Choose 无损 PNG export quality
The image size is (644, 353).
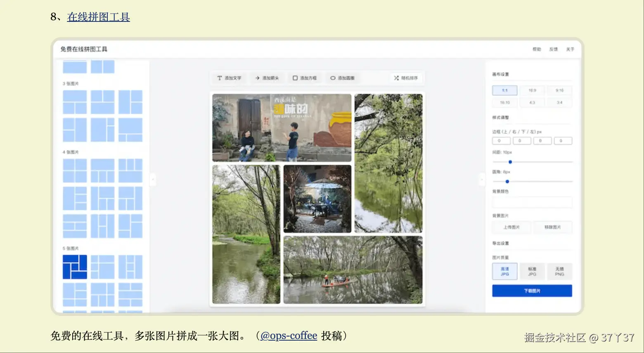(x=559, y=271)
